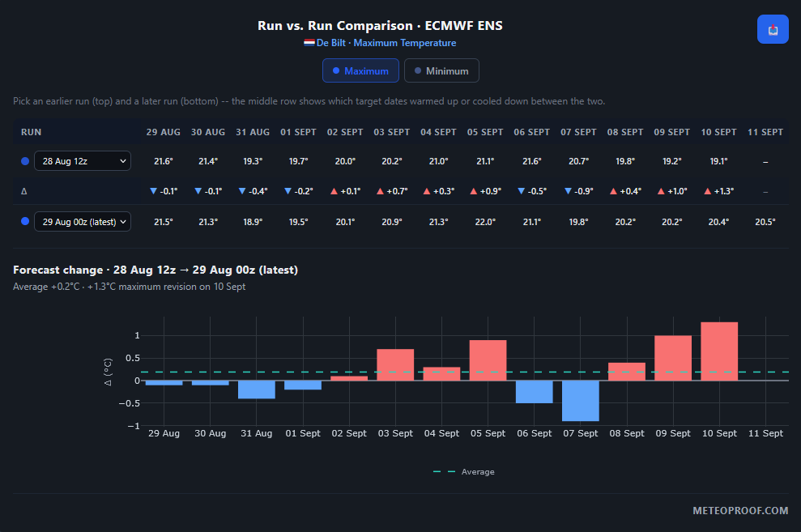This screenshot has width=801, height=532.
Task: Click the 20.5° value for 11 Sept
Action: 765,222
